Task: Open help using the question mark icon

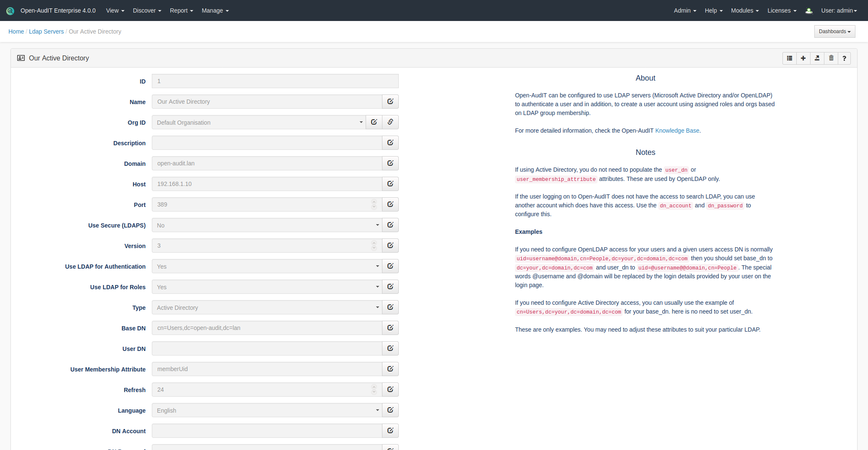Action: [844, 58]
